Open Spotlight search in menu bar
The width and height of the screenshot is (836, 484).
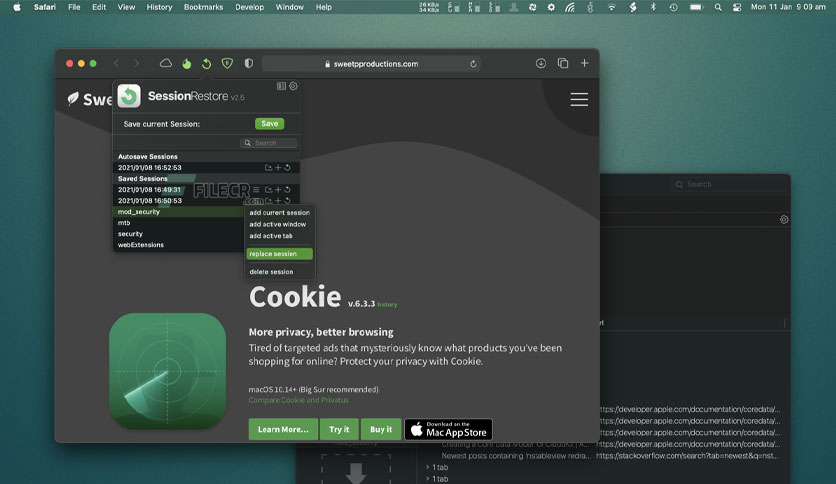pos(718,7)
